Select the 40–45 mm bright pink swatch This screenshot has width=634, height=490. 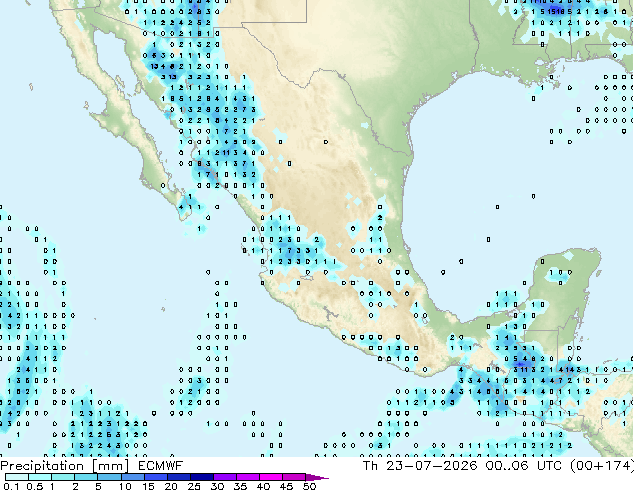pyautogui.click(x=271, y=477)
